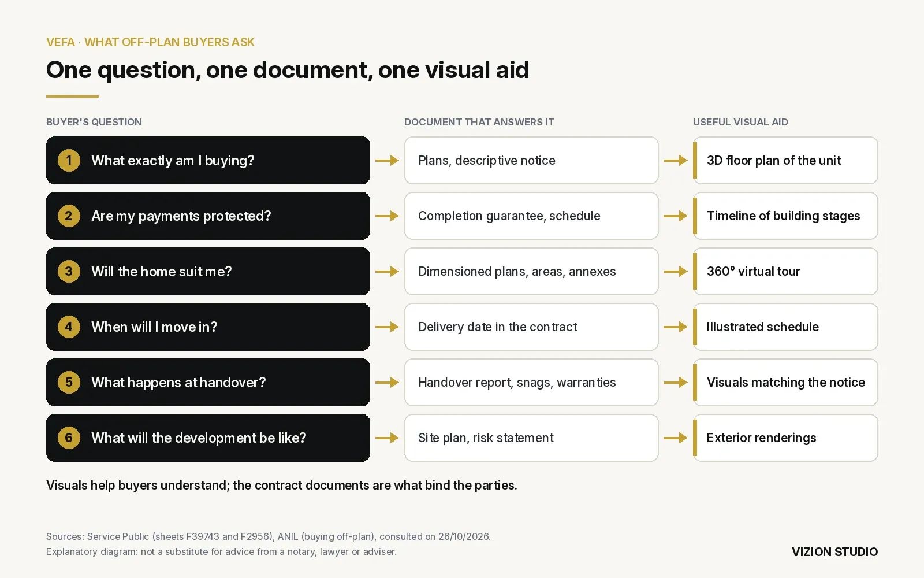Image resolution: width=924 pixels, height=578 pixels.
Task: Click 'VEFA · WHAT OFF-PLAN BUYERS ASK' label
Action: (150, 42)
